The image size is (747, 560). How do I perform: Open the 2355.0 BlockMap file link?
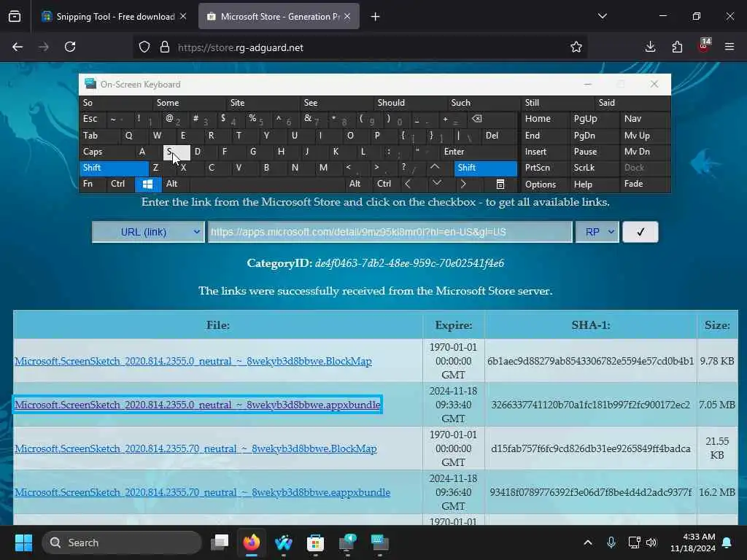point(193,361)
